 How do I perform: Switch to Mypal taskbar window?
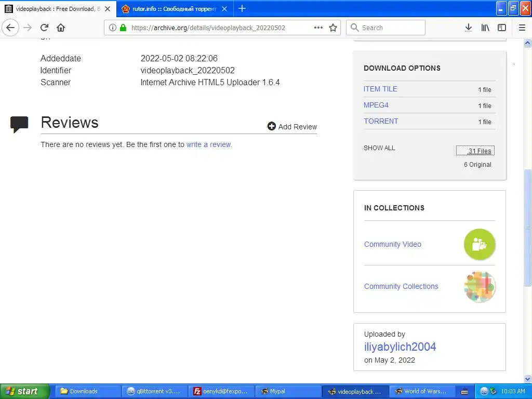point(288,391)
